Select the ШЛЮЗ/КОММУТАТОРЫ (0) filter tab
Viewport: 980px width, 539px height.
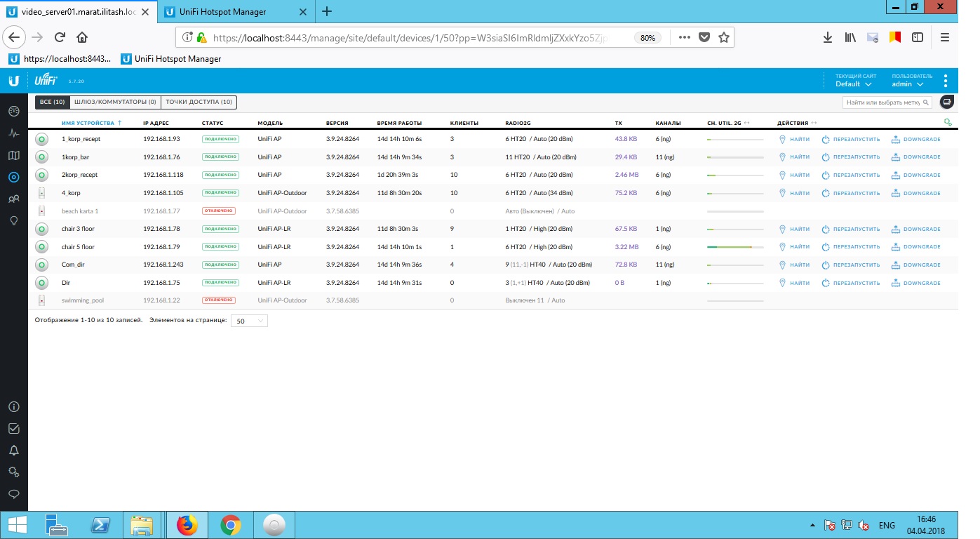click(x=114, y=102)
